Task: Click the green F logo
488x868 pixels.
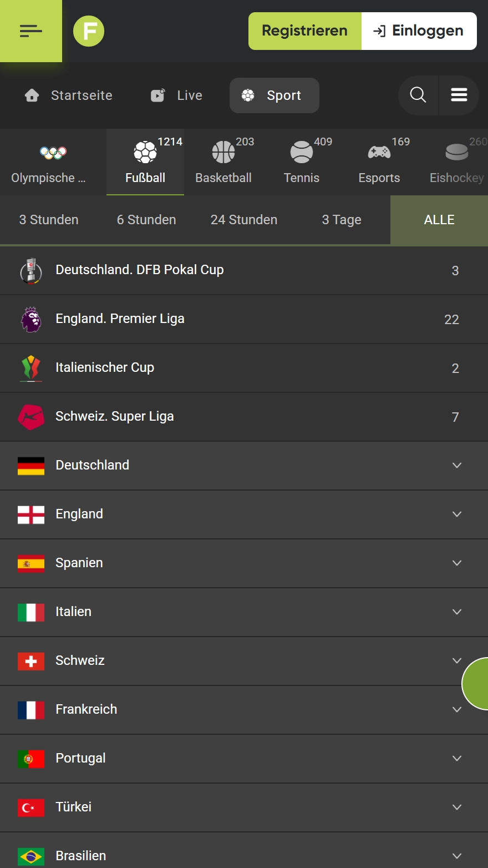Action: (x=89, y=31)
